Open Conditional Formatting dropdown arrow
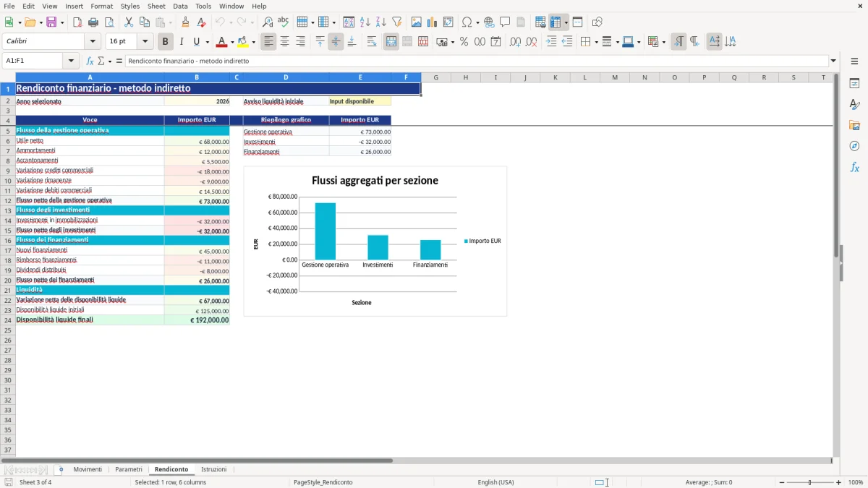This screenshot has height=488, width=868. pyautogui.click(x=663, y=42)
